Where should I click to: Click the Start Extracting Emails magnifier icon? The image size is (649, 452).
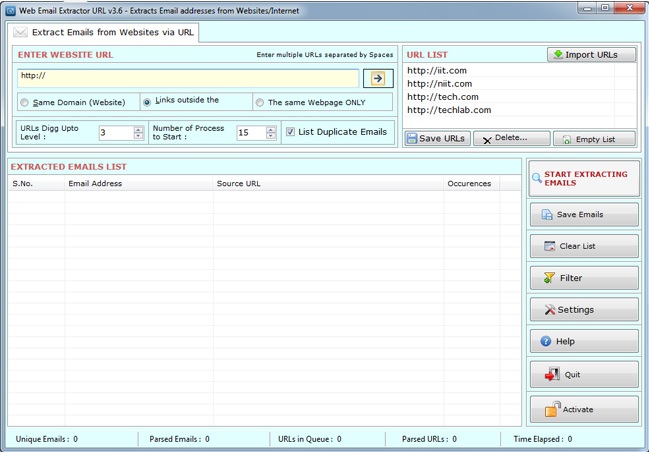(538, 178)
